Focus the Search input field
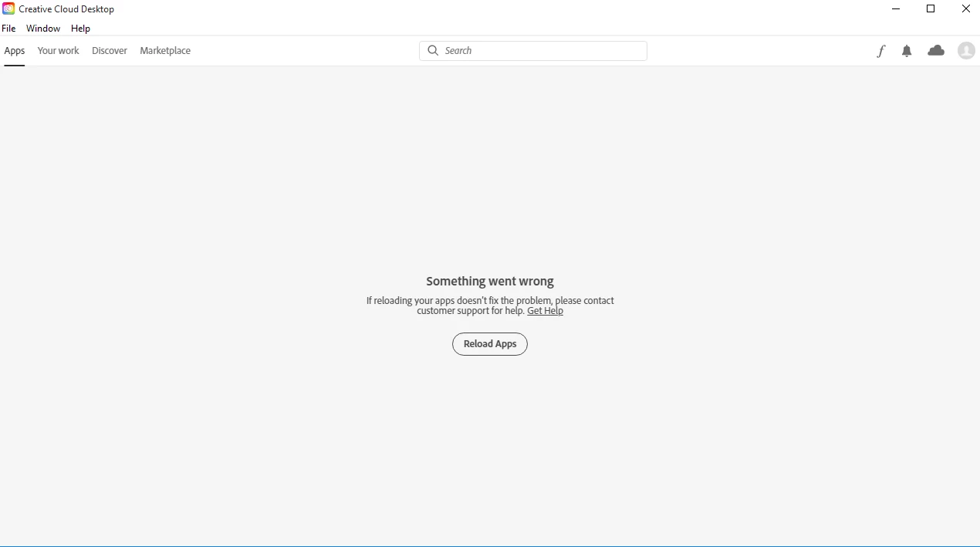 coord(533,51)
